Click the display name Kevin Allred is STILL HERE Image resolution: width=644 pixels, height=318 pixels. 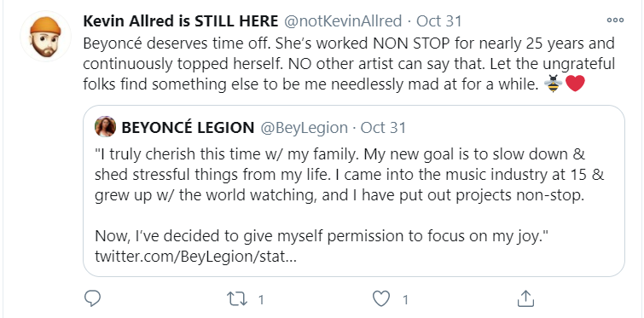[180, 21]
